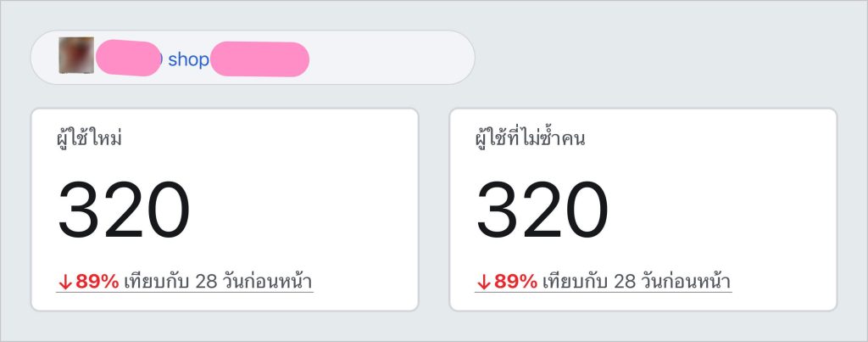Click the red down arrow in the ผู้ใช้ที่ไม่ซ้ำคน card

point(483,282)
